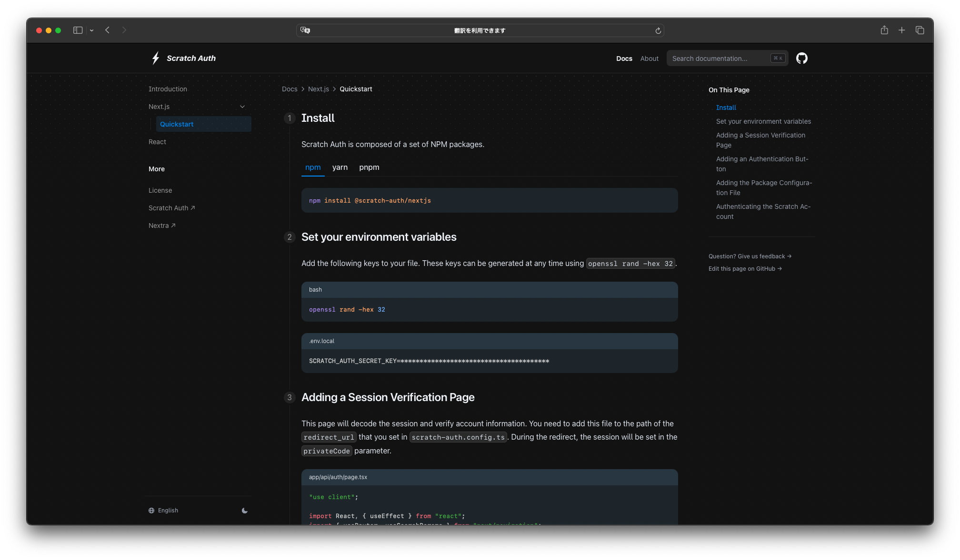Screen dimensions: 960x560
Task: Go forward with Safari forward arrow
Action: tap(124, 30)
